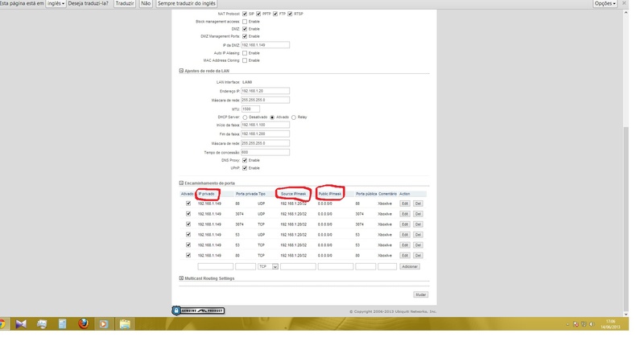Click the Adicionar button
Image resolution: width=644 pixels, height=362 pixels.
tap(410, 266)
